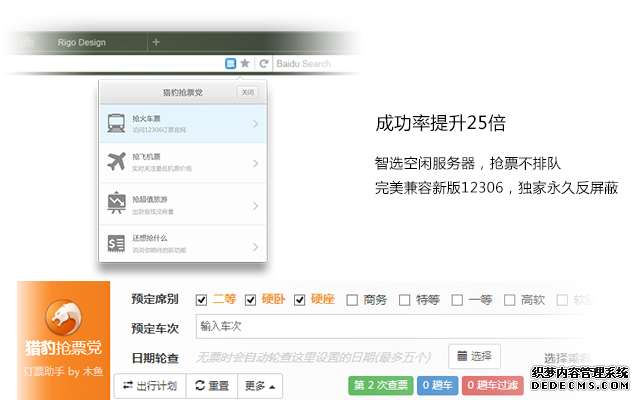
Task: Click the equalizer icon on Rigo Design tab
Action: click(x=27, y=42)
